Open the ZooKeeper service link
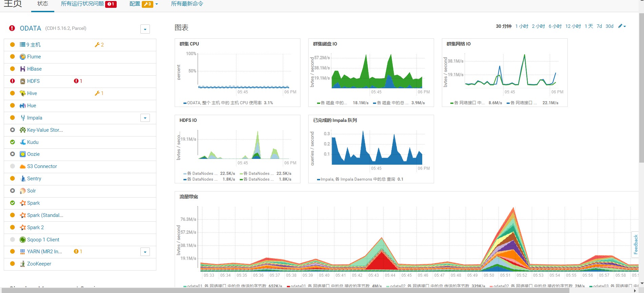The width and height of the screenshot is (644, 293). click(39, 264)
